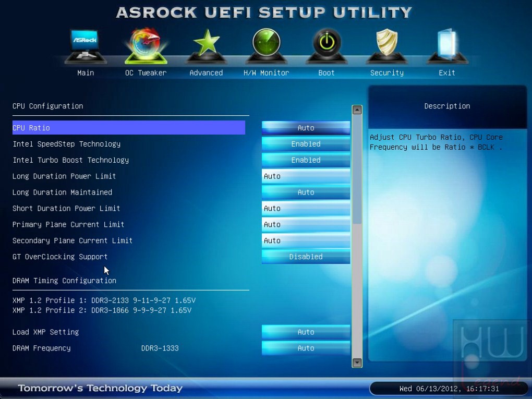532x399 pixels.
Task: Click the scrollbar down arrow
Action: click(x=357, y=362)
